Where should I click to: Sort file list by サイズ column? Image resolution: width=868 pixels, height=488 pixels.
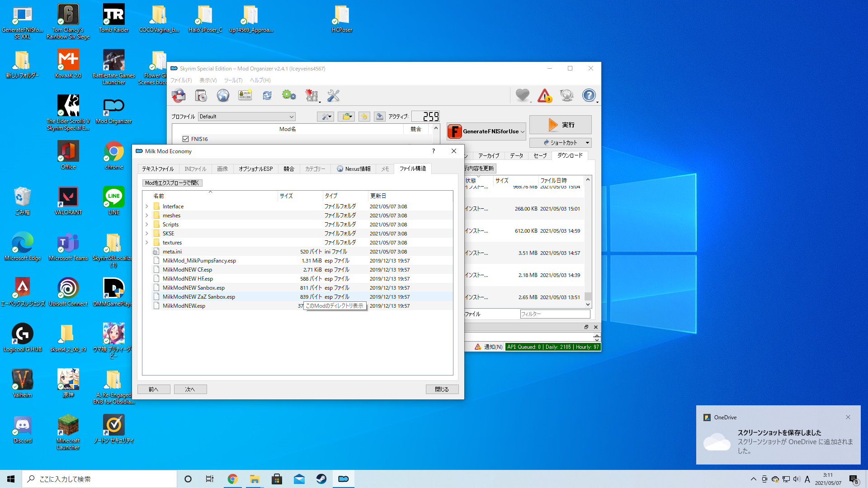click(300, 196)
